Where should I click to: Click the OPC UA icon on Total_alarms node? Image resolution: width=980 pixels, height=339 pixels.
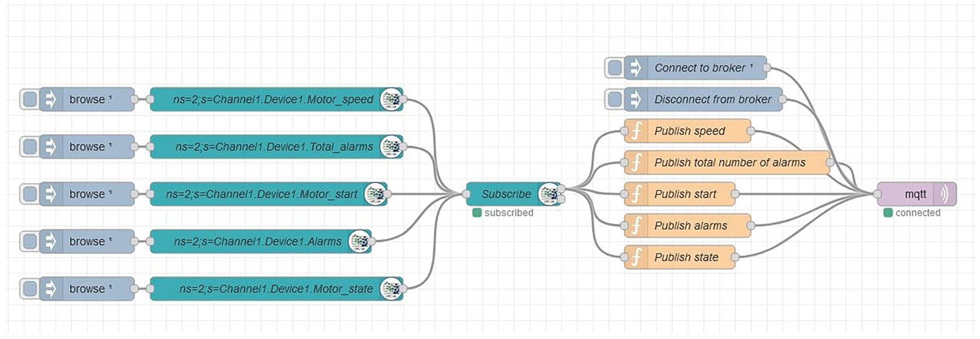pyautogui.click(x=391, y=147)
